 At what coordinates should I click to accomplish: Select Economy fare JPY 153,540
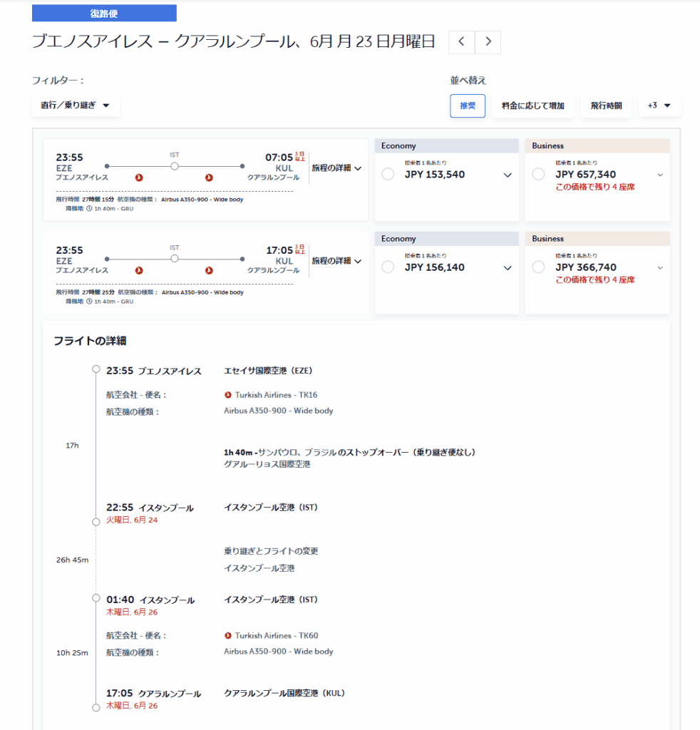(388, 175)
